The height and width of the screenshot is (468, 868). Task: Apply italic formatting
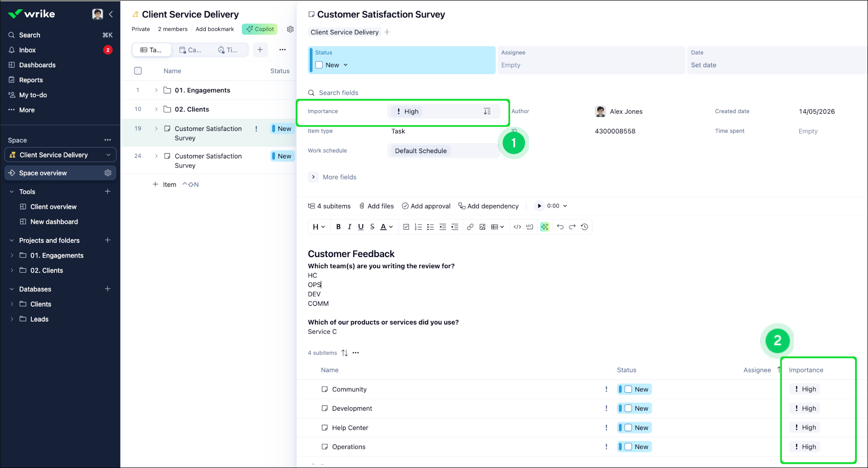(x=349, y=227)
